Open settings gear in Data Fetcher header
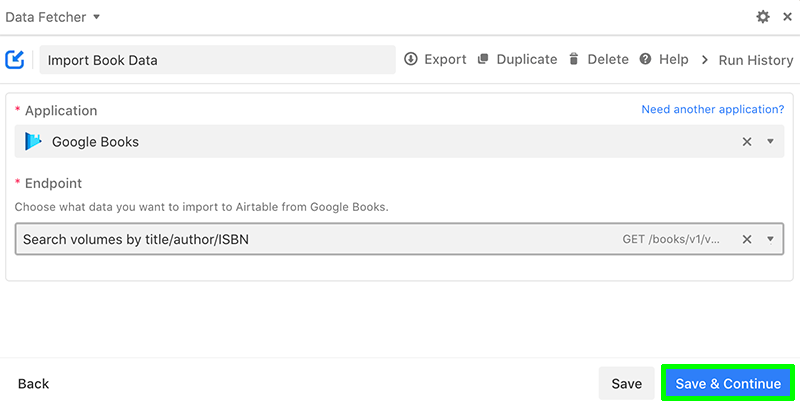This screenshot has width=800, height=405. click(763, 17)
